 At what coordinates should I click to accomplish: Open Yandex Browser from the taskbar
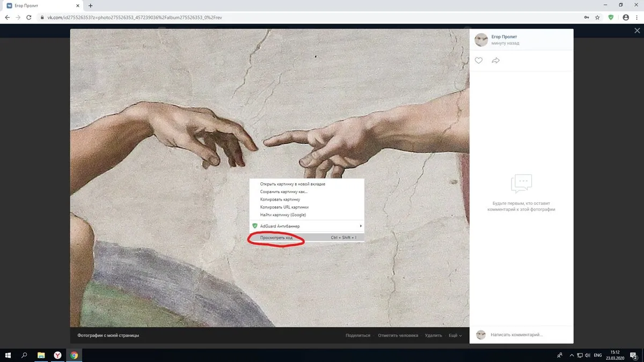tap(57, 355)
